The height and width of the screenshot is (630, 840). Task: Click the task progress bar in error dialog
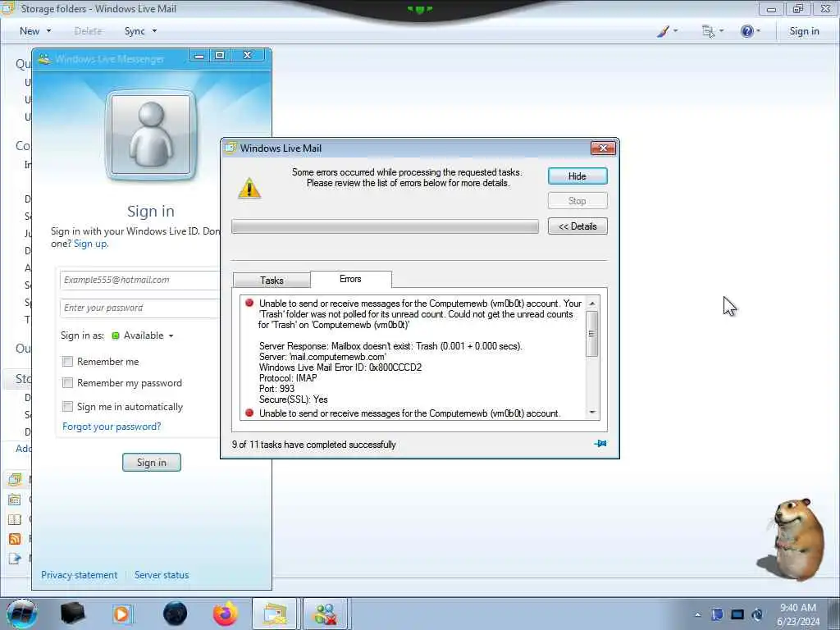385,226
